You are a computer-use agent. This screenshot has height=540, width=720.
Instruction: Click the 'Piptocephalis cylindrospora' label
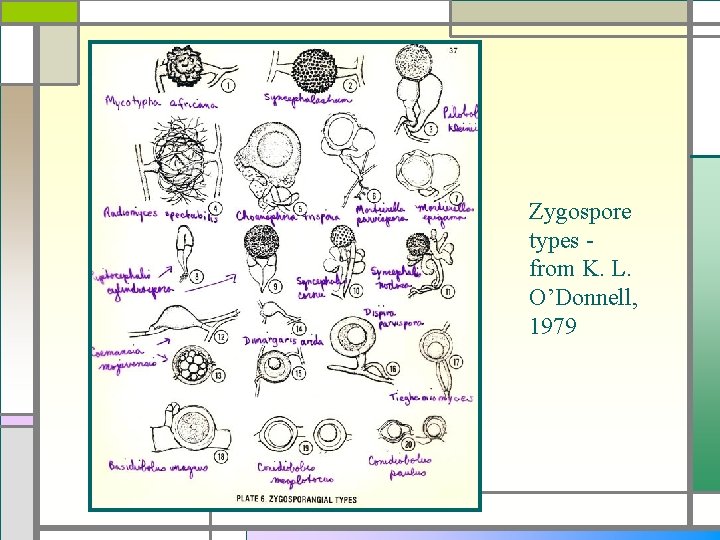coord(132,282)
